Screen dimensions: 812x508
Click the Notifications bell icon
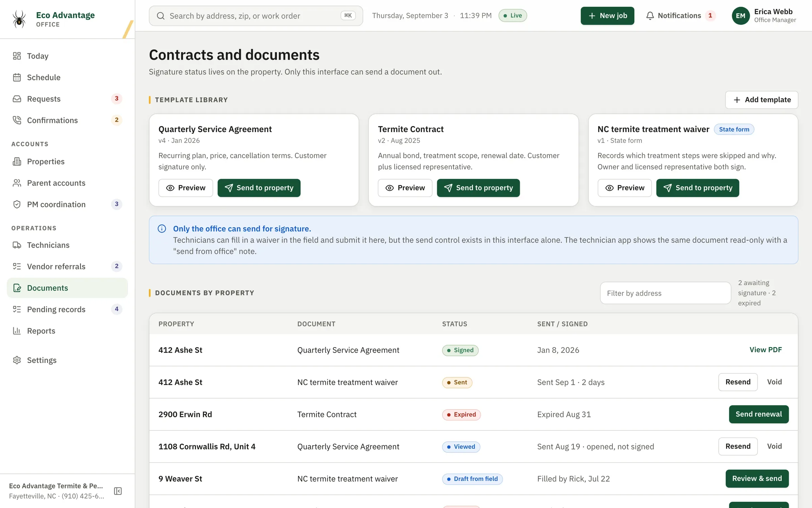[650, 16]
